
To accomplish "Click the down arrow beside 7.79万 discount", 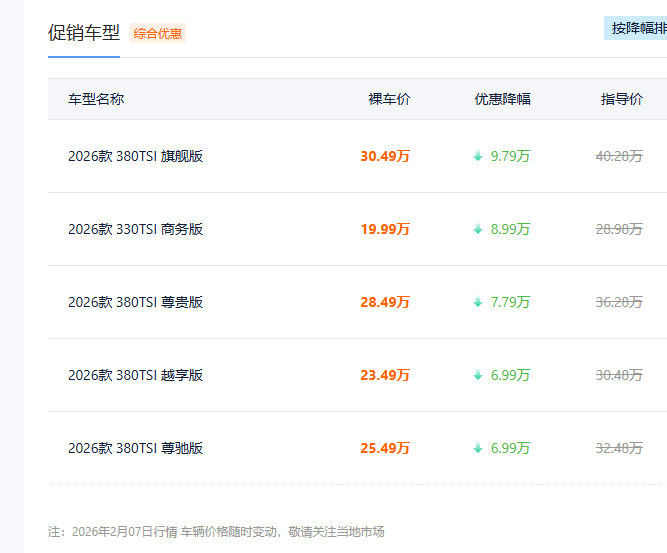I will pos(478,302).
